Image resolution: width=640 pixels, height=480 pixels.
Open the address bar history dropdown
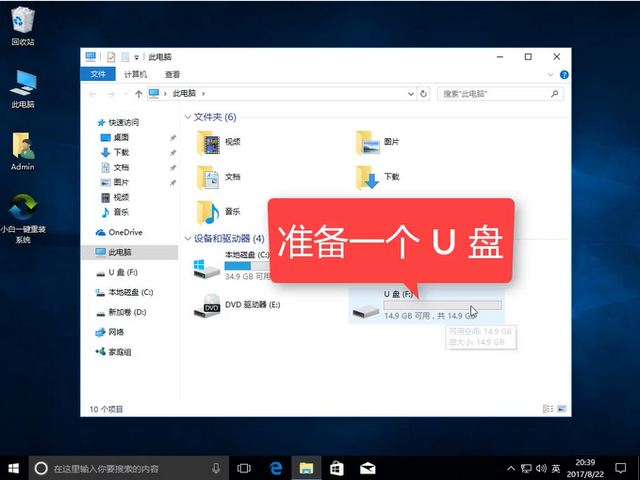click(x=411, y=94)
